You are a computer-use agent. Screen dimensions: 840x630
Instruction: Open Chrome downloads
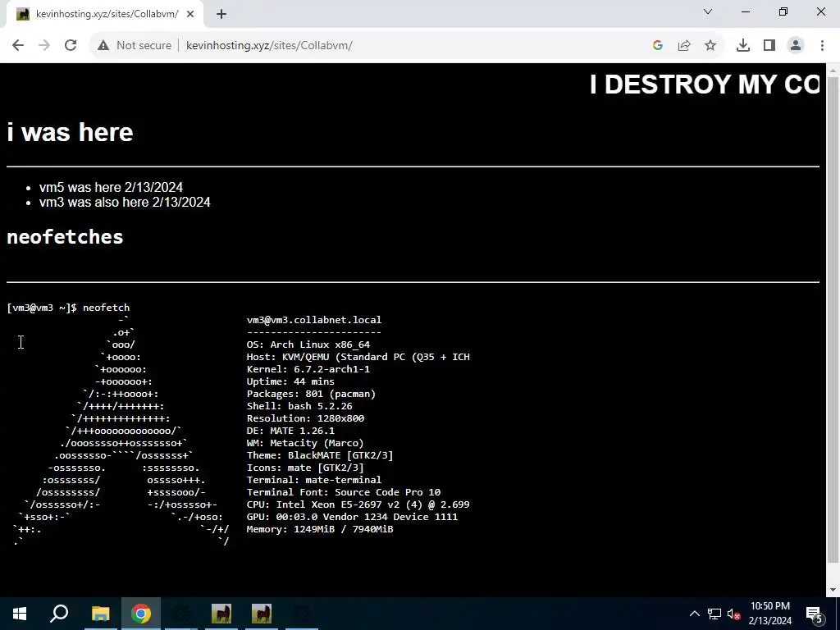click(x=743, y=46)
